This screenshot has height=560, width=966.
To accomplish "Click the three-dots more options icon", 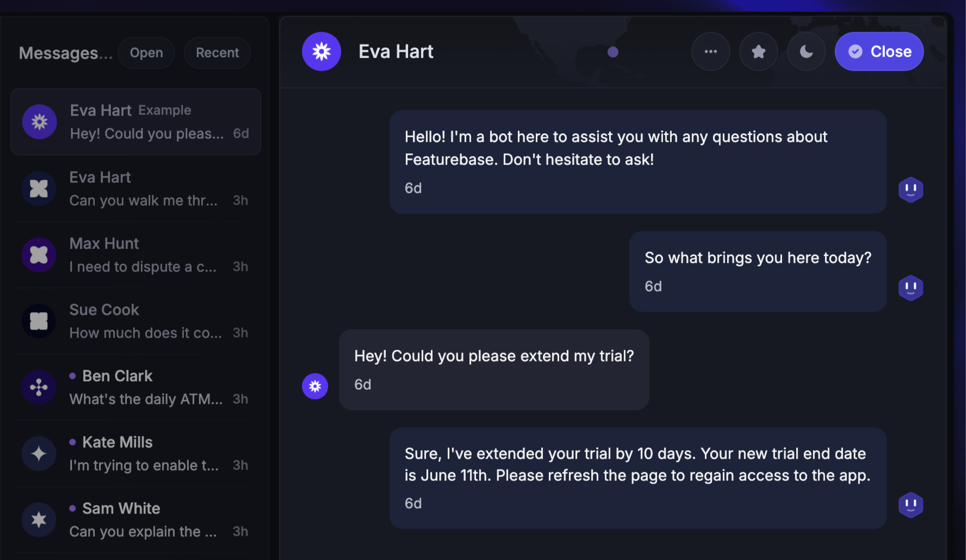I will [710, 52].
